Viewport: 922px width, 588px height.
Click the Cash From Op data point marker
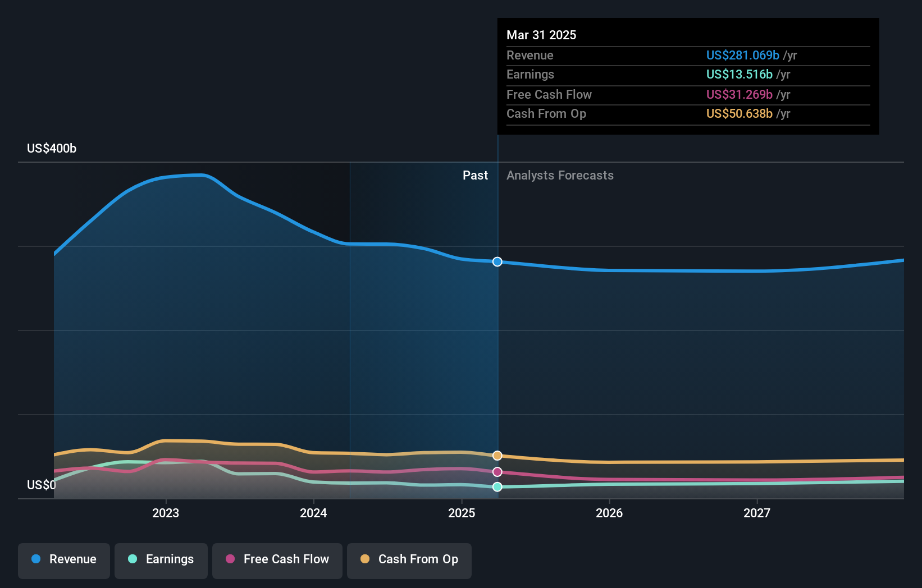tap(497, 456)
